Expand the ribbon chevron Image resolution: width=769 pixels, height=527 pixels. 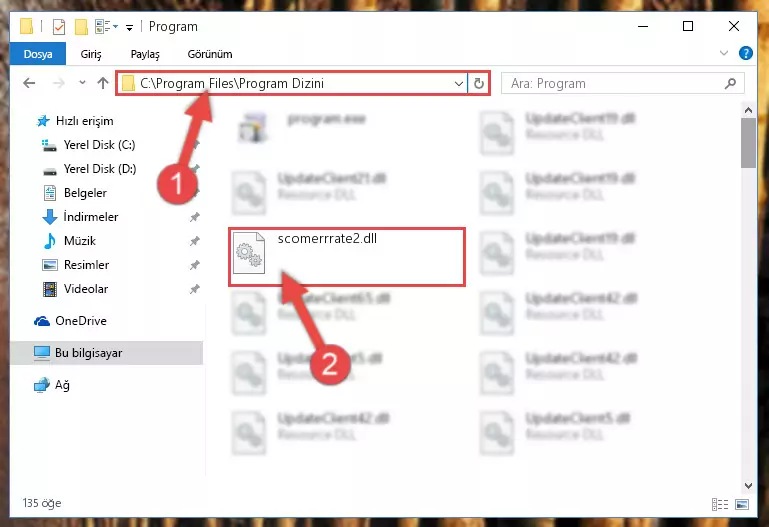(x=723, y=53)
